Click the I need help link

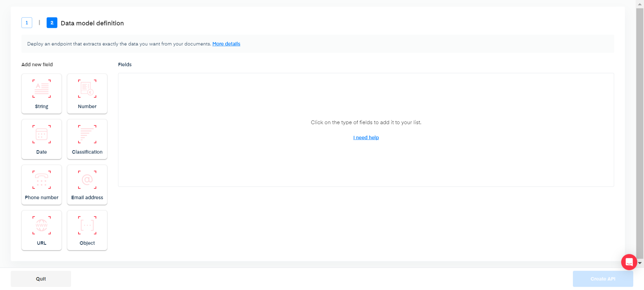click(x=366, y=138)
